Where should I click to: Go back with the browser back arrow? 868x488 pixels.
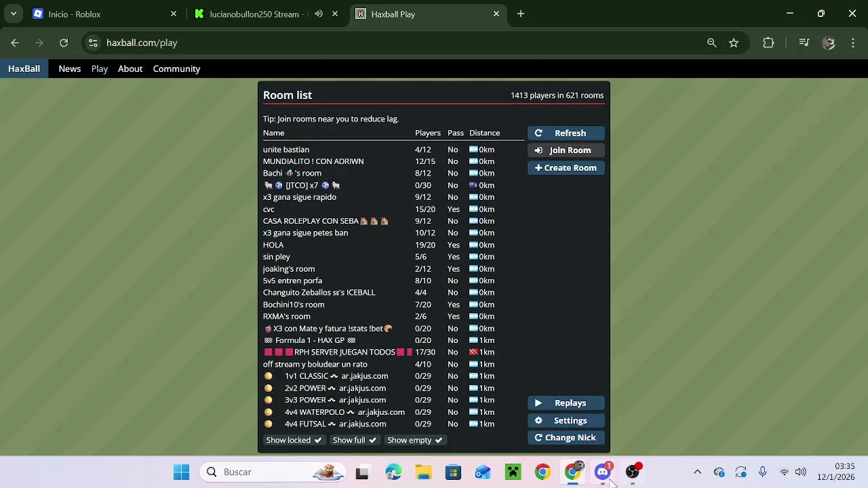click(15, 43)
